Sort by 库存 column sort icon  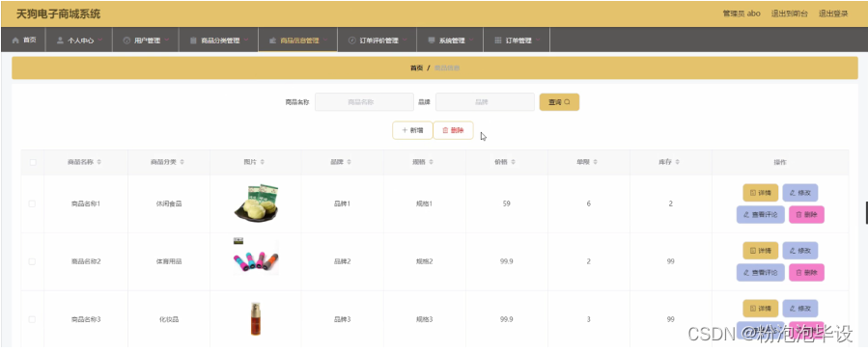tap(678, 162)
